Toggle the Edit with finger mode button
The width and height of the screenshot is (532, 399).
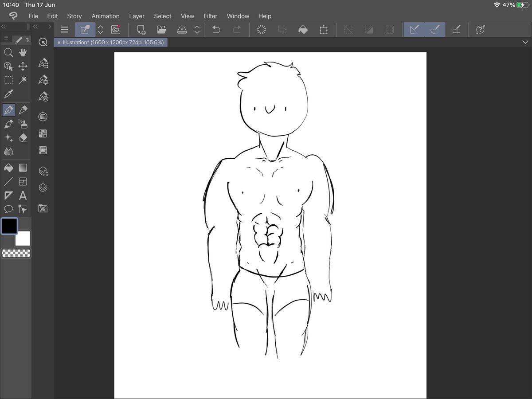85,30
